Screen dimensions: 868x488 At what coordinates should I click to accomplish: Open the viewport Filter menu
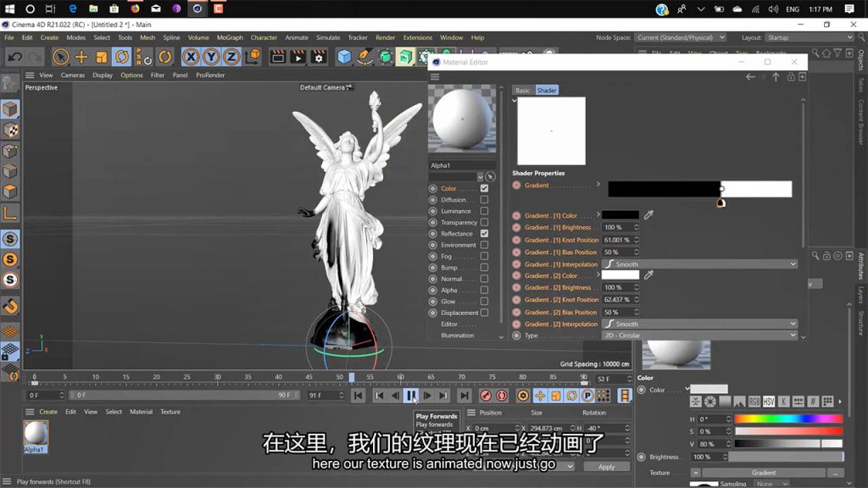click(x=158, y=75)
